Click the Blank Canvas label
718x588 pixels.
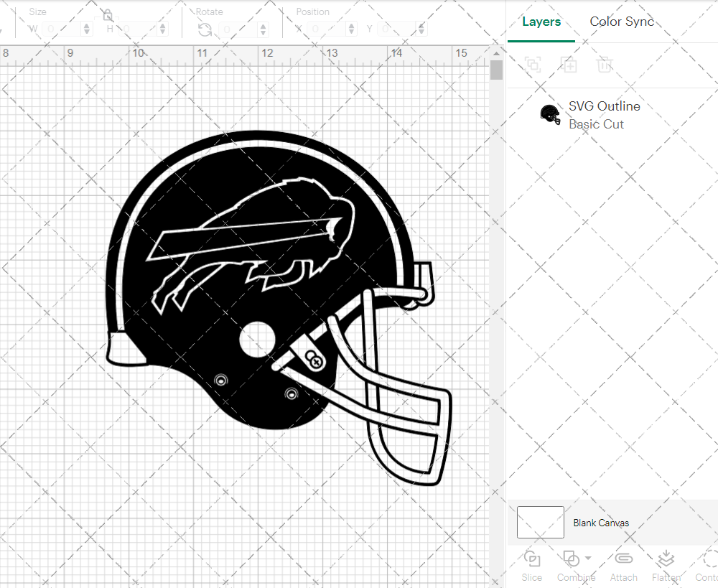click(x=601, y=523)
